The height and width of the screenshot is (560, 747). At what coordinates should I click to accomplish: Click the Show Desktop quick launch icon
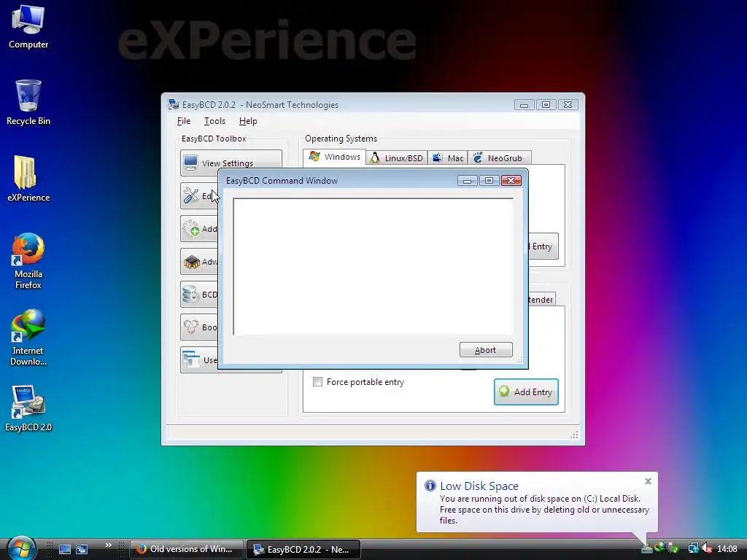pos(65,549)
